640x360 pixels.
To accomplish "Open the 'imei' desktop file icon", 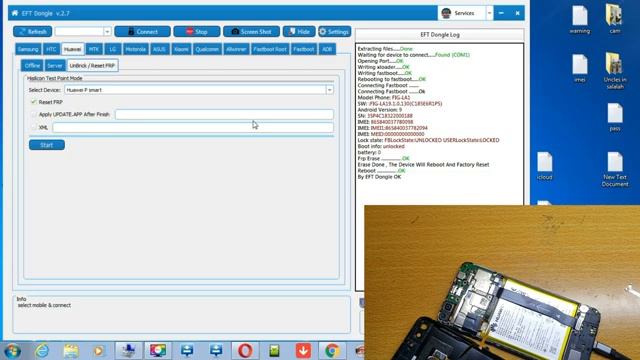I will 580,68.
